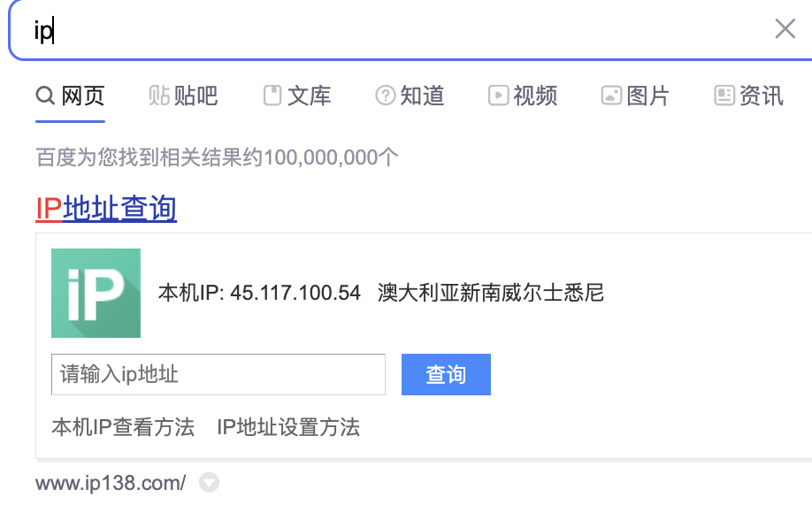Click inside the search box containing "ip"

398,30
